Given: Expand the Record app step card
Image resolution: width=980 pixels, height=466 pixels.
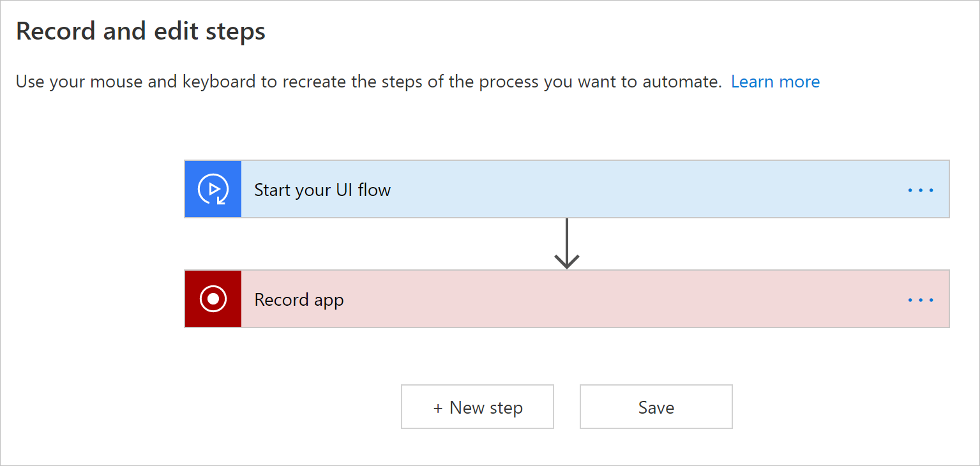Looking at the screenshot, I should pyautogui.click(x=567, y=299).
